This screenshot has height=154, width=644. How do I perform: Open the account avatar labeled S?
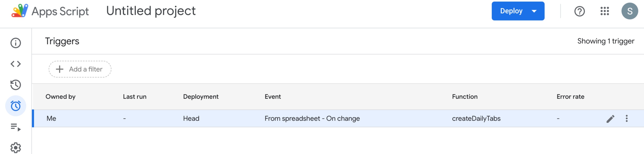[x=630, y=11]
